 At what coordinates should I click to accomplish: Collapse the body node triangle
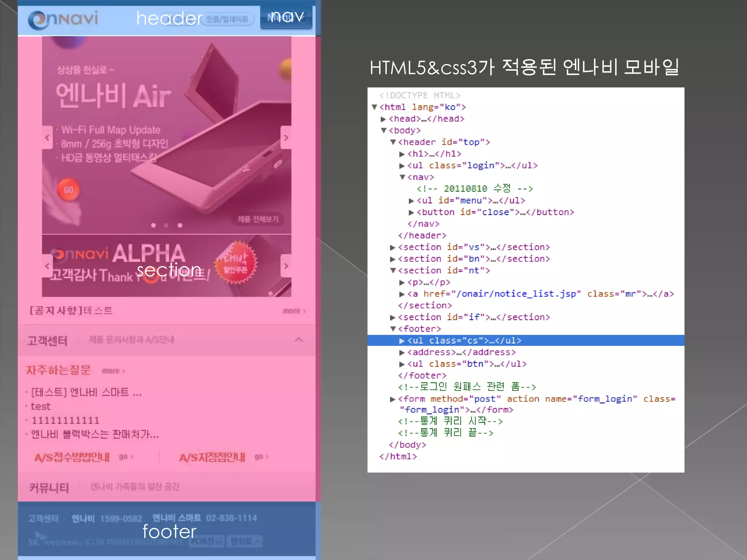tap(384, 131)
